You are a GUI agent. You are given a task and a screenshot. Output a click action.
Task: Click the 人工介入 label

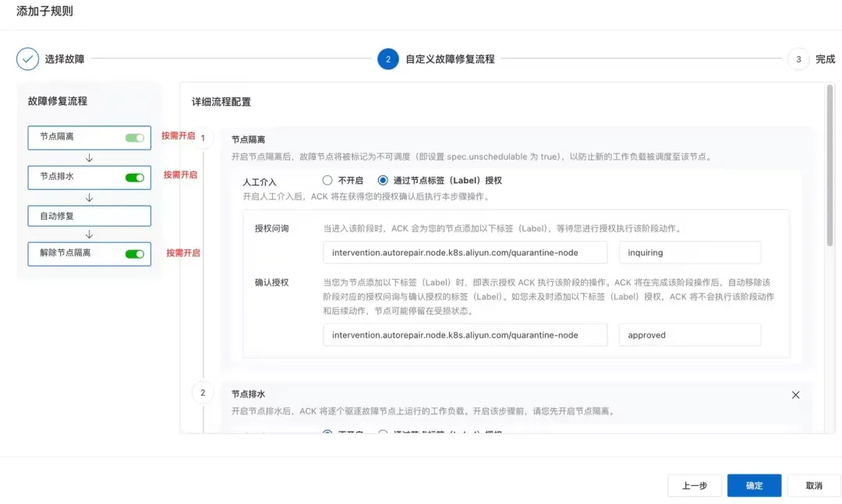[260, 182]
